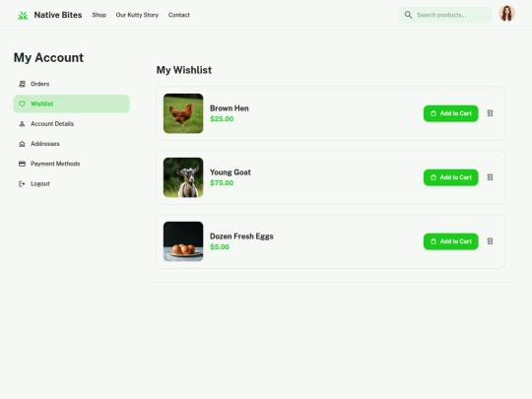Screen dimensions: 532x399
Task: Click the Wishlist heart icon in sidebar
Action: pyautogui.click(x=22, y=103)
